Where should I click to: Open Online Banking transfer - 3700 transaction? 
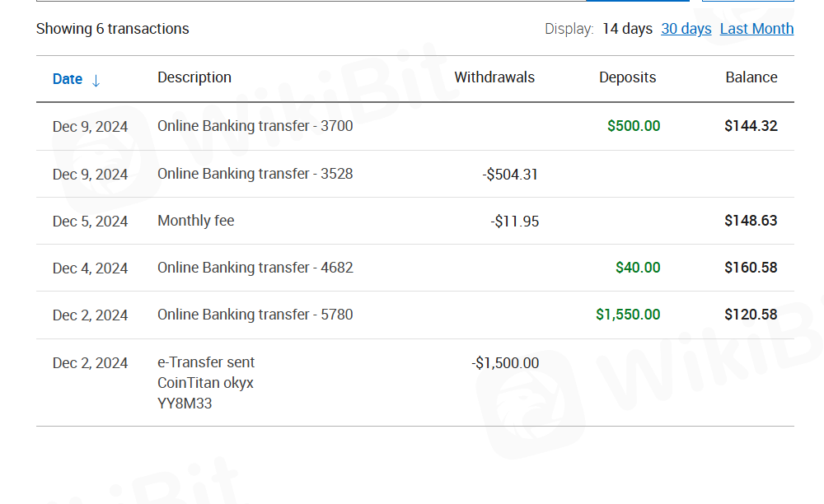[x=255, y=126]
